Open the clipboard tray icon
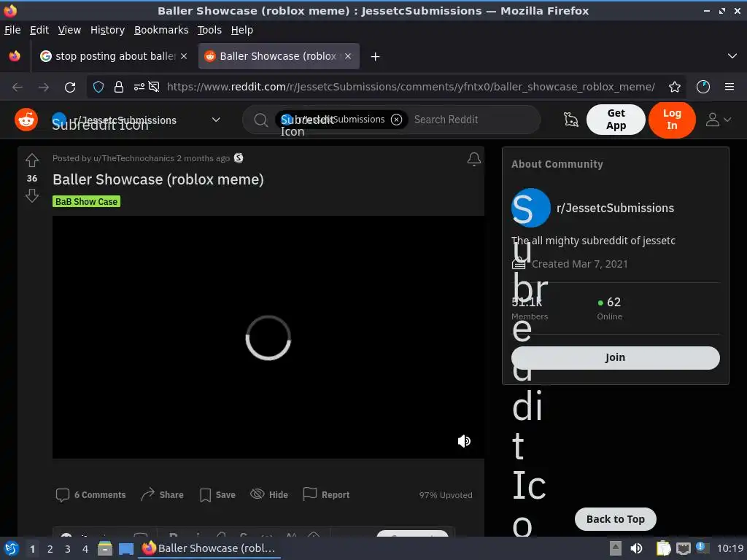 663,548
